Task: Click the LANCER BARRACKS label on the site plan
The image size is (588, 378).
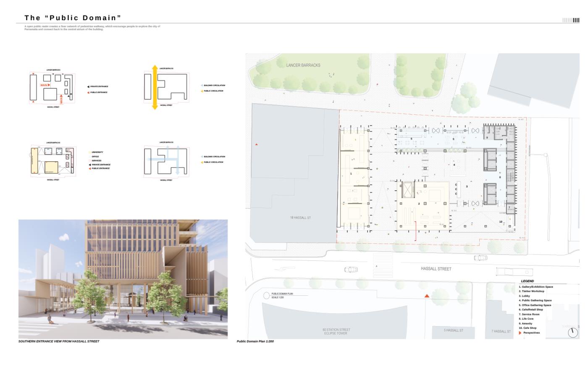Action: click(303, 65)
